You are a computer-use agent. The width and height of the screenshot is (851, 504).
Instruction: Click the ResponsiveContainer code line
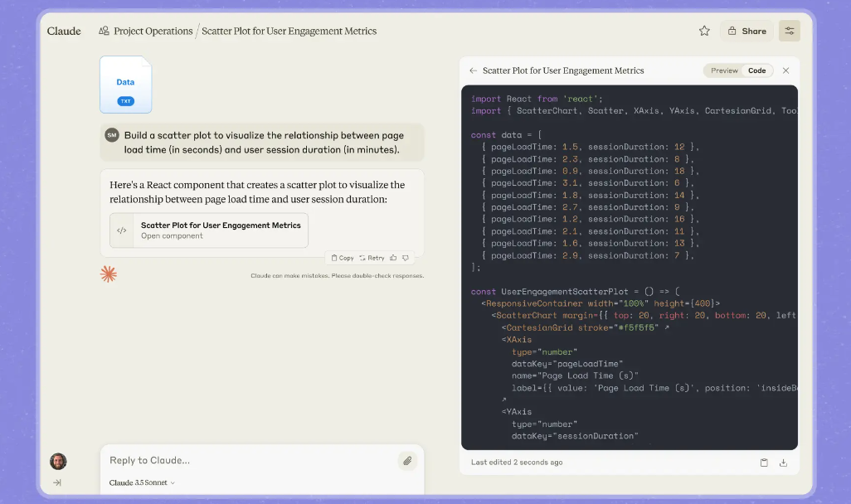pos(601,303)
